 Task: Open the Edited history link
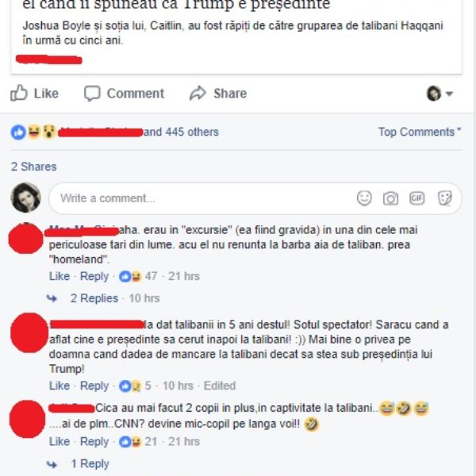pyautogui.click(x=220, y=386)
